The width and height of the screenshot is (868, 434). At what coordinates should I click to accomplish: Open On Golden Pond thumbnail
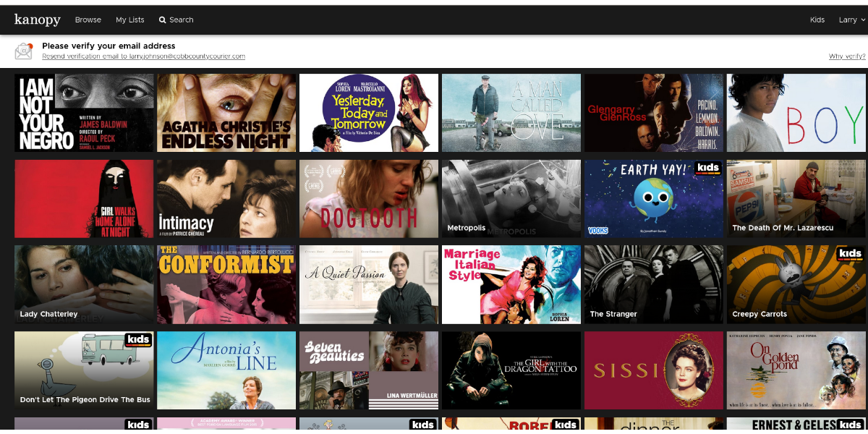tap(796, 370)
